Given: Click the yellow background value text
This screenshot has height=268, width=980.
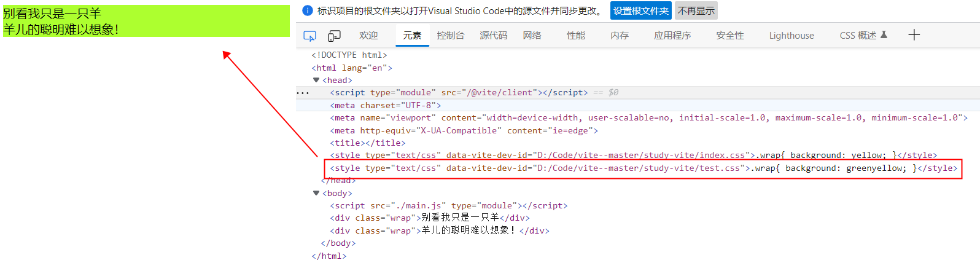Looking at the screenshot, I should [867, 156].
